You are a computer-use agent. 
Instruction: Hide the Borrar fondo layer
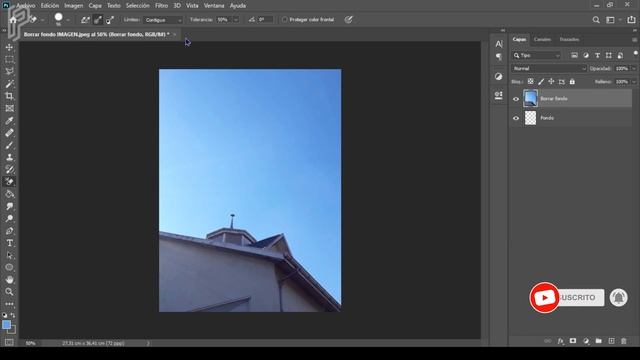516,99
